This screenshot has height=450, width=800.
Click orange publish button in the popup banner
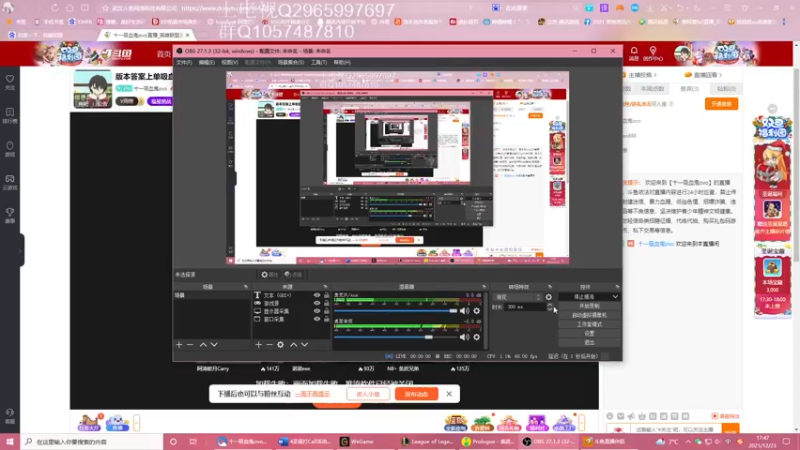(416, 394)
